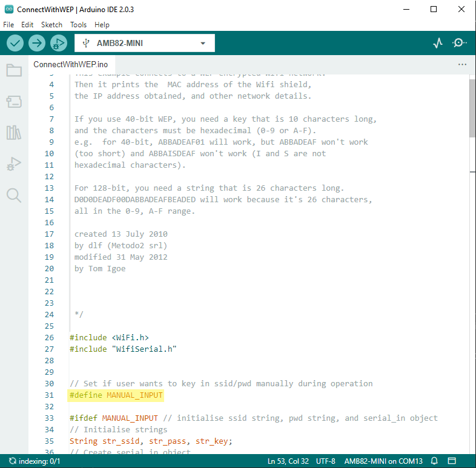Toggle the bottom panel icon in status bar
476x468 pixels.
[451, 461]
